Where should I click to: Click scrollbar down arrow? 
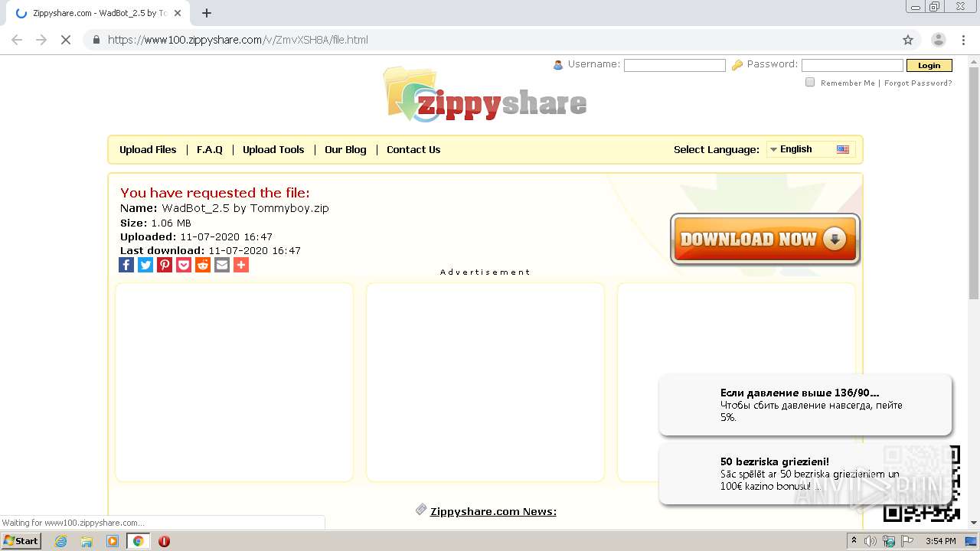(x=974, y=523)
